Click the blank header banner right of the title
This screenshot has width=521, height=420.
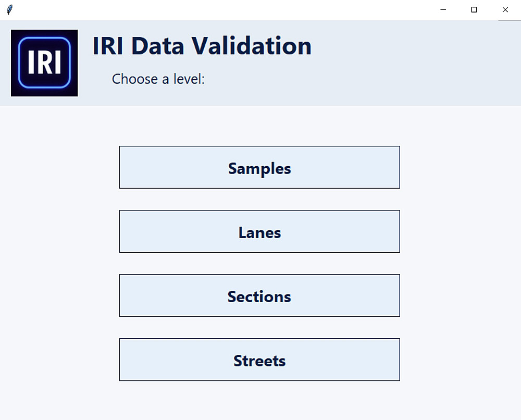click(417, 63)
